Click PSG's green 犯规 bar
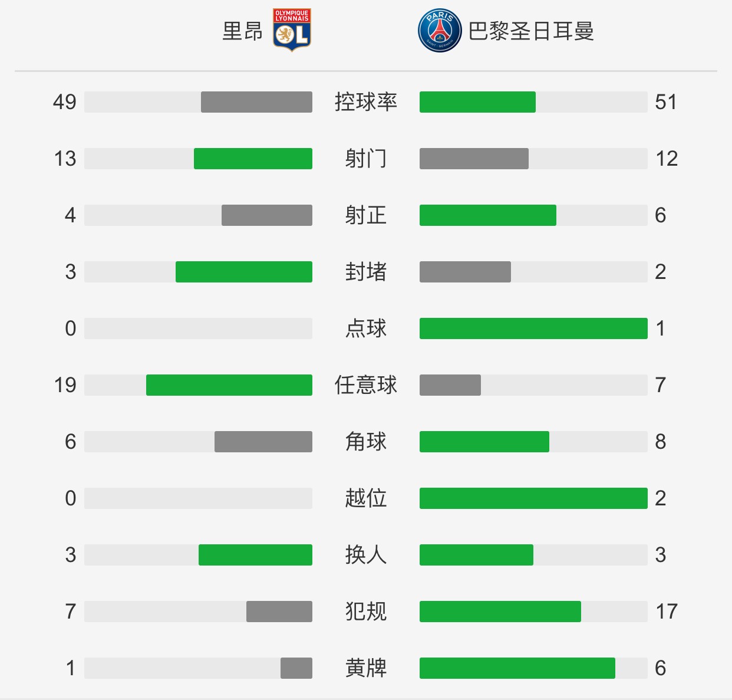732x700 pixels. (x=500, y=612)
